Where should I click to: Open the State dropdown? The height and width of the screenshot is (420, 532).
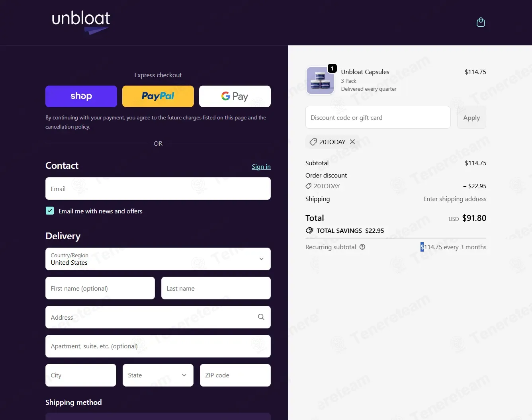pyautogui.click(x=158, y=375)
